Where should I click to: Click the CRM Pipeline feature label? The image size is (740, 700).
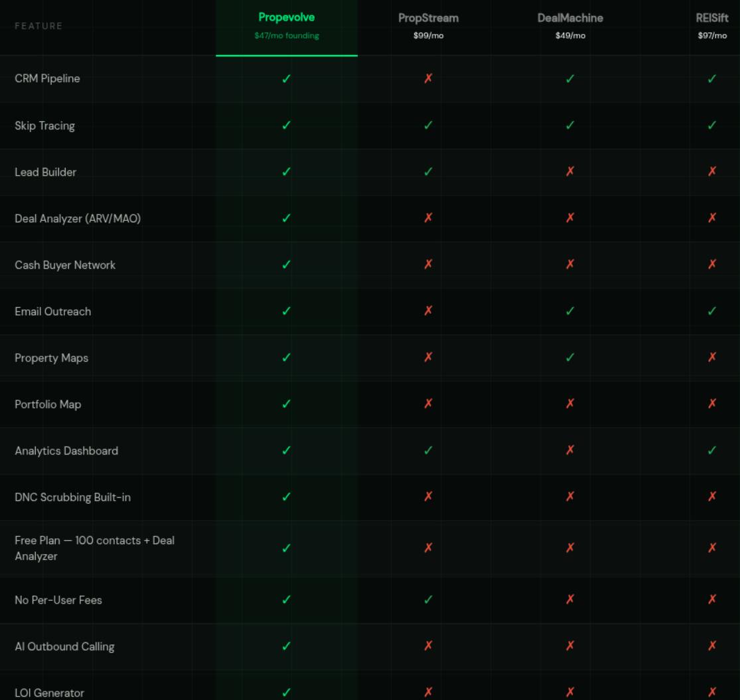(x=47, y=78)
